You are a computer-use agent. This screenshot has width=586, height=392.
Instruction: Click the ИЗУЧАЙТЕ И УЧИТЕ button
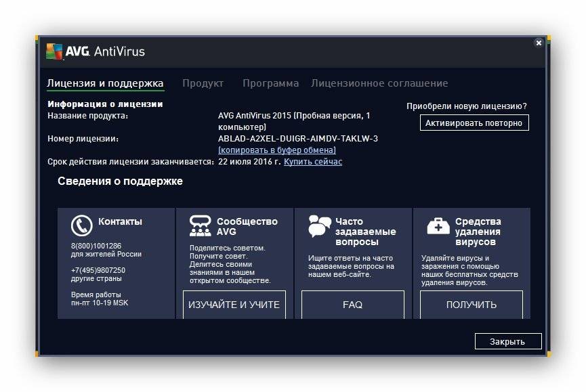pyautogui.click(x=234, y=305)
